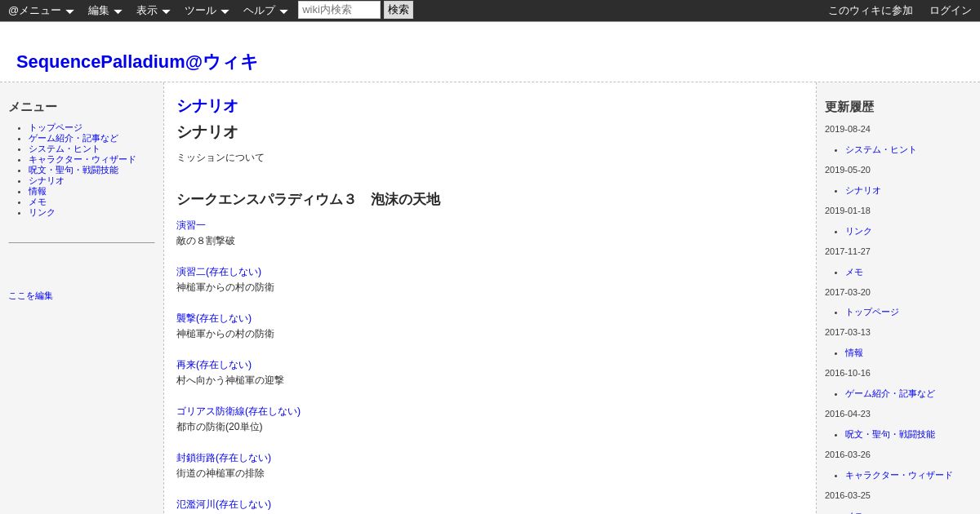Click the blue シナリオ page heading link
Viewport: 980px width, 514px height.
tap(207, 106)
